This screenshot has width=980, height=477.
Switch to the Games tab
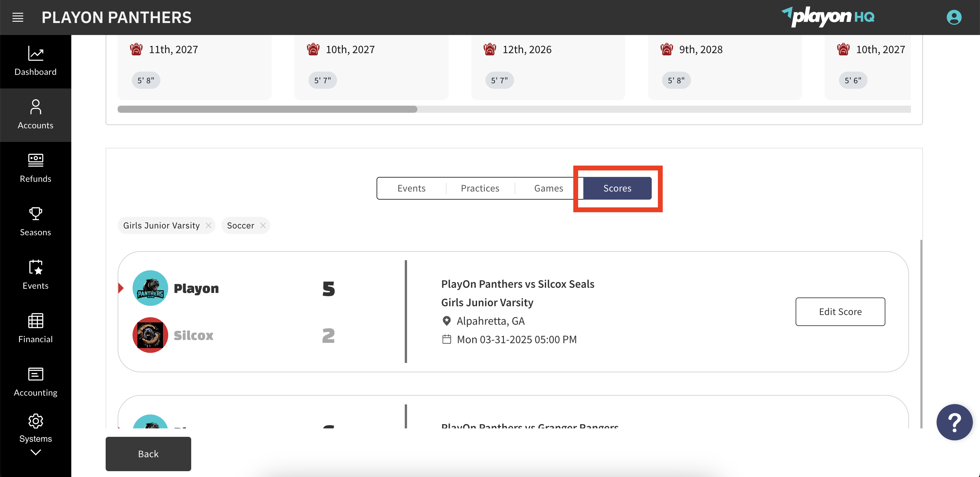548,188
